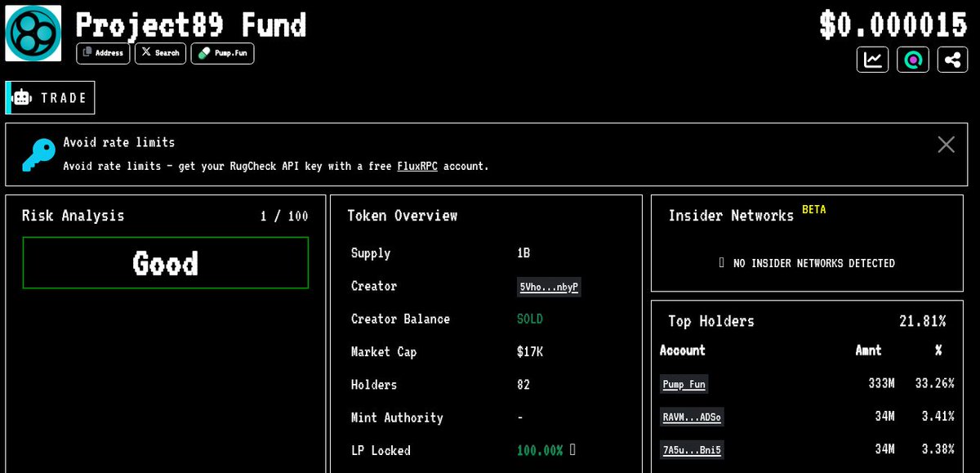Click the Good risk rating box

click(166, 263)
